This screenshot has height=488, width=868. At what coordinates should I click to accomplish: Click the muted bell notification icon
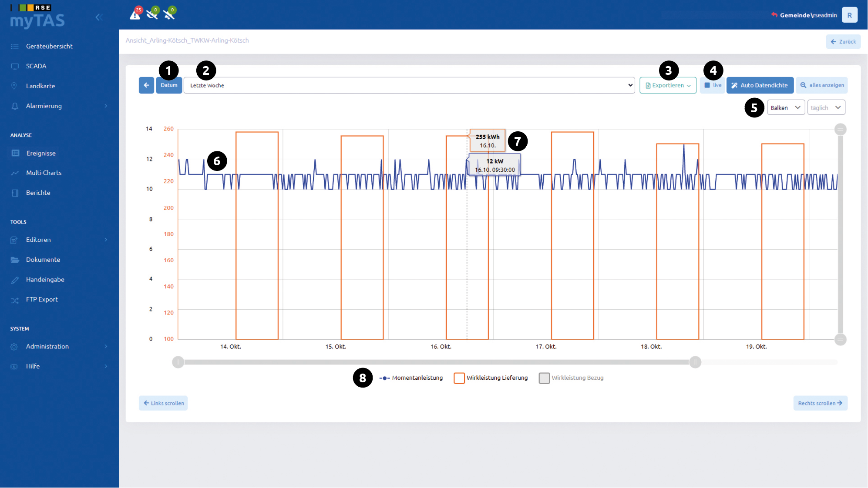coord(169,14)
